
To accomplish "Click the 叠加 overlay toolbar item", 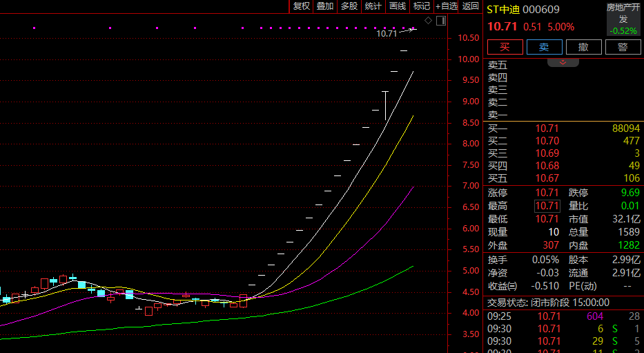I will 324,6.
